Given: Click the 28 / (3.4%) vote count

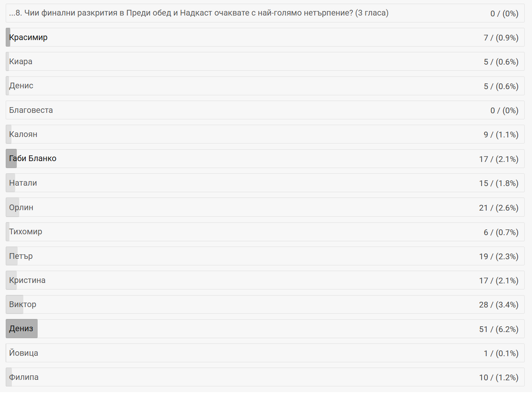Looking at the screenshot, I should tap(498, 305).
